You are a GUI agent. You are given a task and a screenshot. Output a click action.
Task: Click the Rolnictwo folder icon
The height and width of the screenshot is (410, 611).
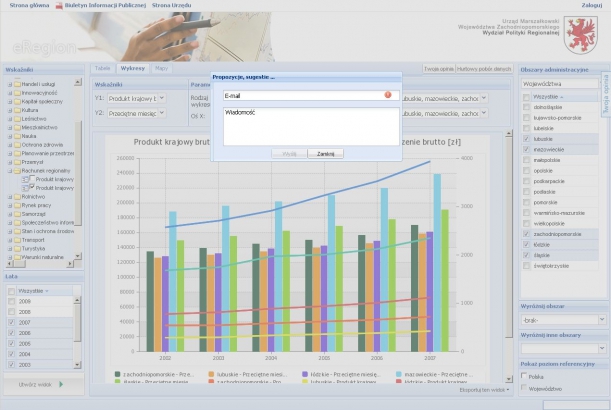tap(17, 197)
